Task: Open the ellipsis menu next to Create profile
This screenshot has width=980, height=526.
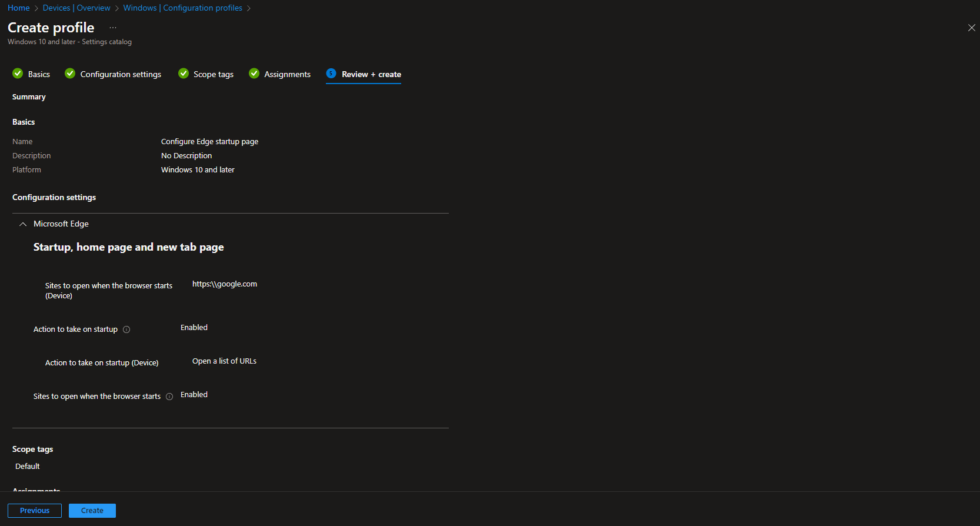Action: click(x=113, y=28)
